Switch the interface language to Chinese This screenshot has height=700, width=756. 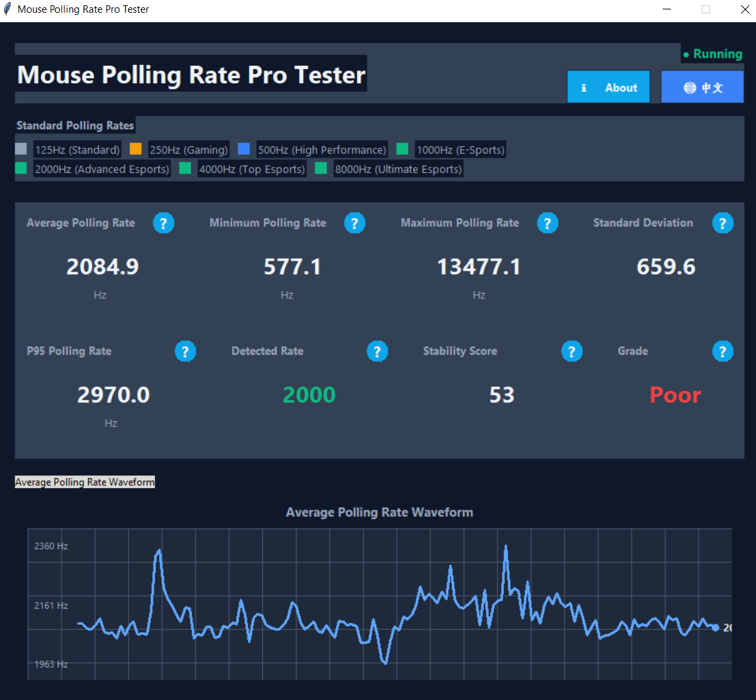tap(702, 86)
